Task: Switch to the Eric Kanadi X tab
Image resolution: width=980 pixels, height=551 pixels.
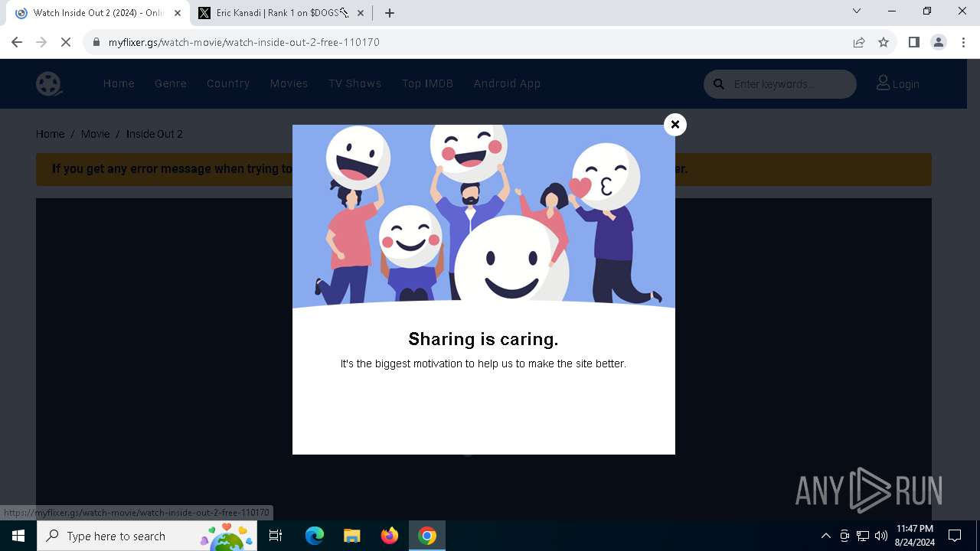Action: point(281,13)
